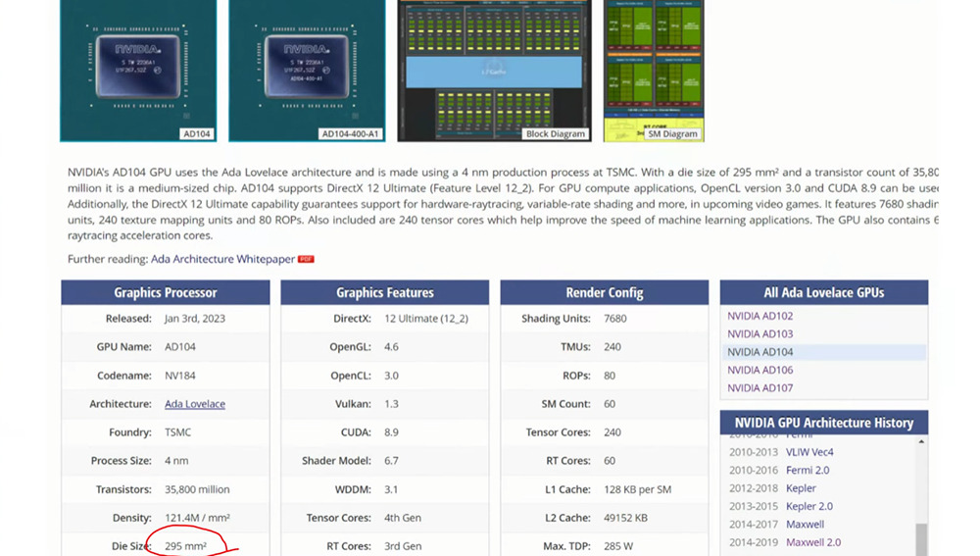This screenshot has height=556, width=980.
Task: Click L2 Cache value '49152 KB'
Action: point(625,518)
